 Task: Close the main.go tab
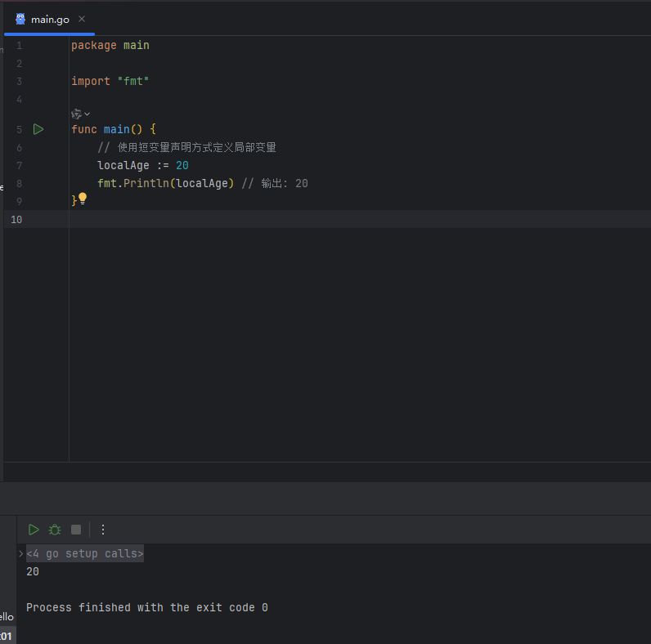pos(82,19)
